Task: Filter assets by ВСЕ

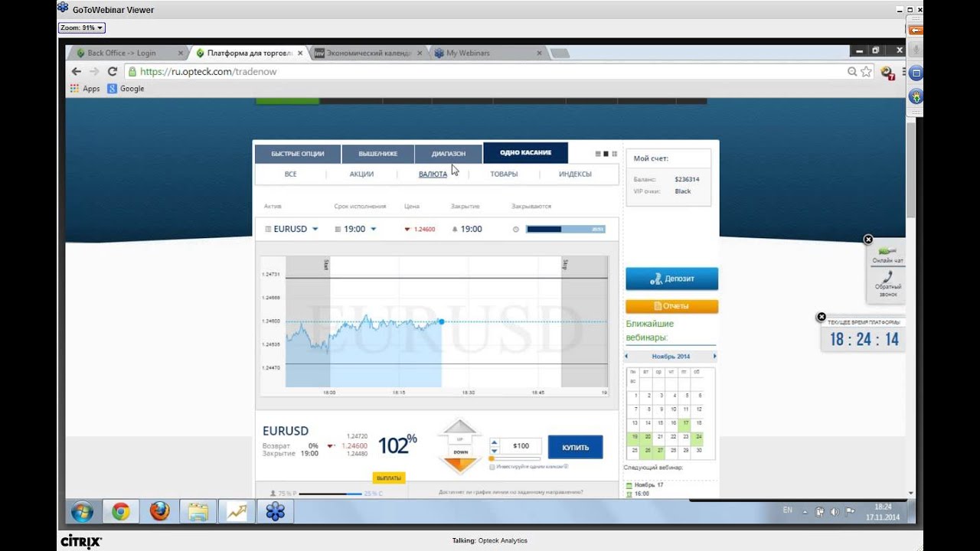Action: (x=290, y=174)
